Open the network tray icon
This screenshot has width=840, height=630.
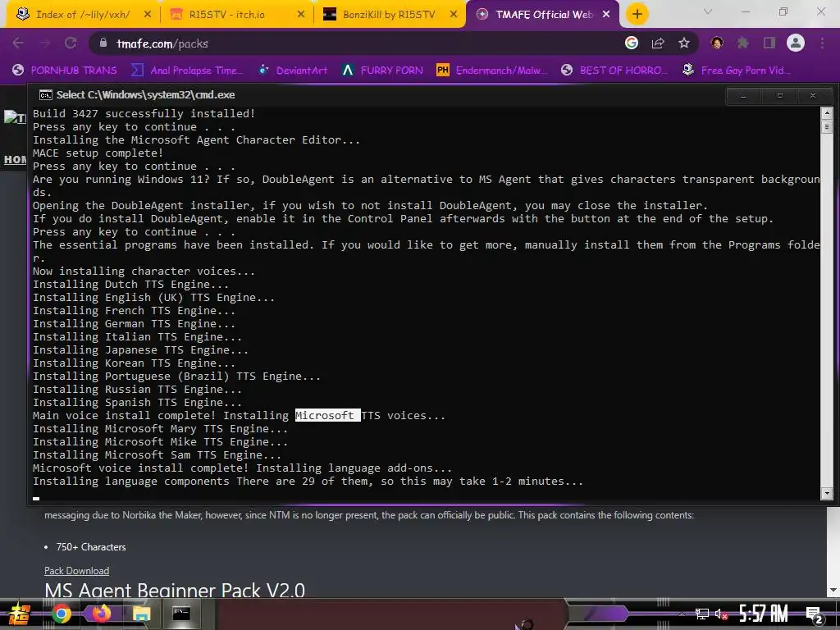pyautogui.click(x=702, y=614)
